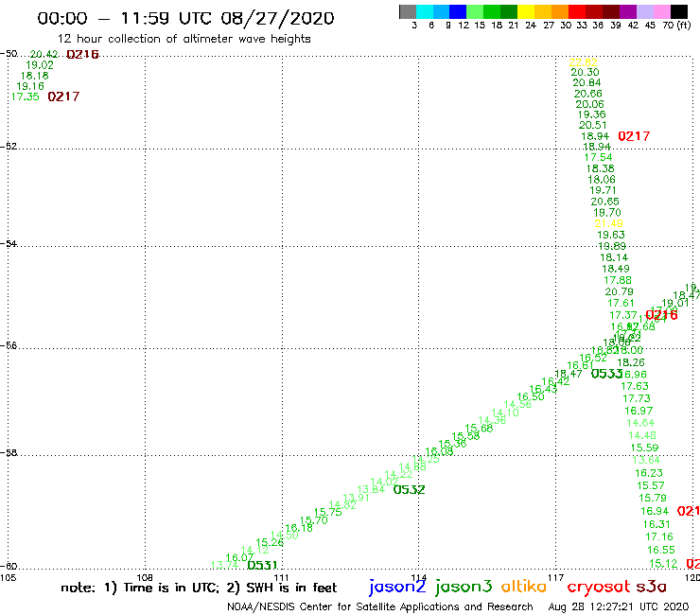This screenshot has height=615, width=700.
Task: Click the jason3 satellite legend label
Action: (464, 587)
